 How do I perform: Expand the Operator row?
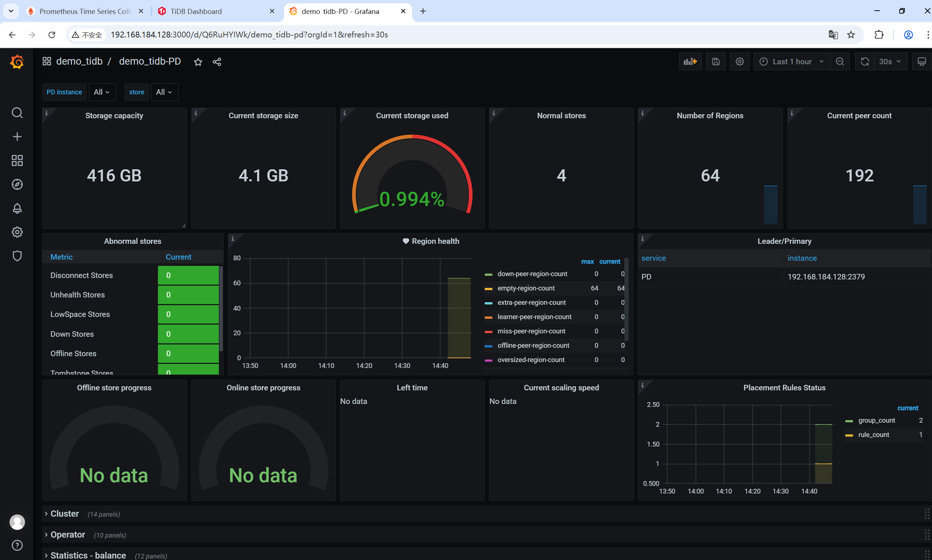pos(68,535)
